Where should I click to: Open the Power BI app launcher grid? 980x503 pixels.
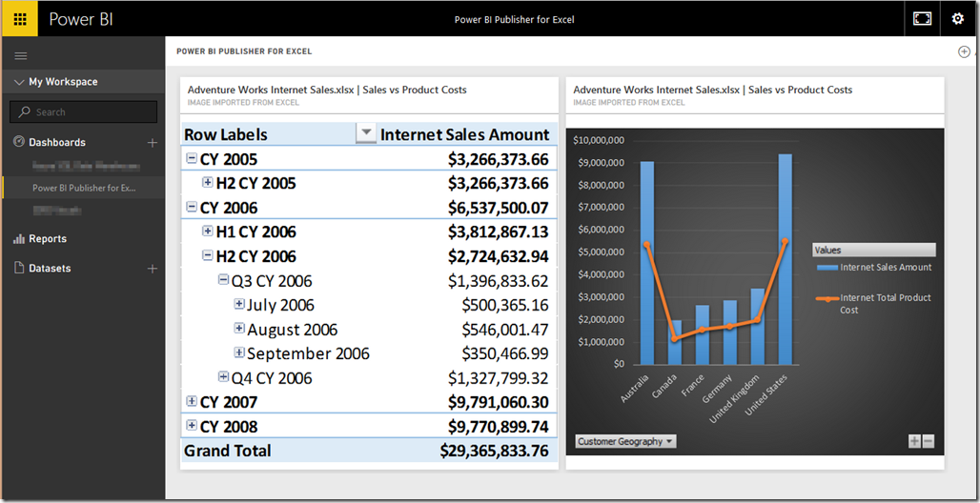20,19
